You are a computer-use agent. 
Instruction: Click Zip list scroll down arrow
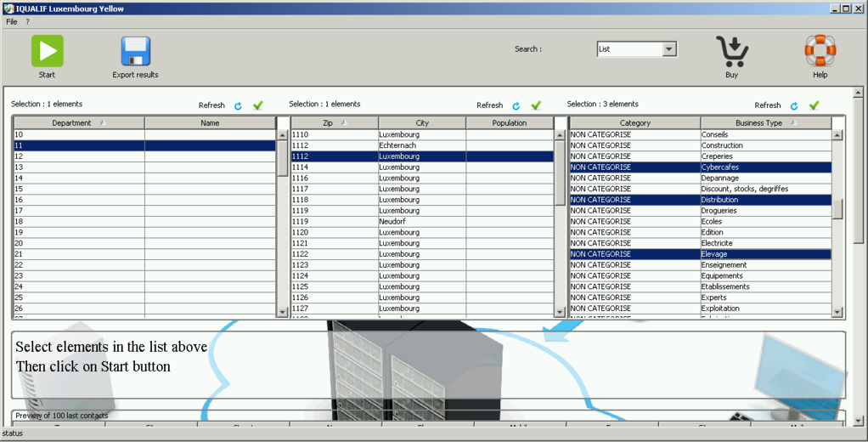pyautogui.click(x=561, y=313)
